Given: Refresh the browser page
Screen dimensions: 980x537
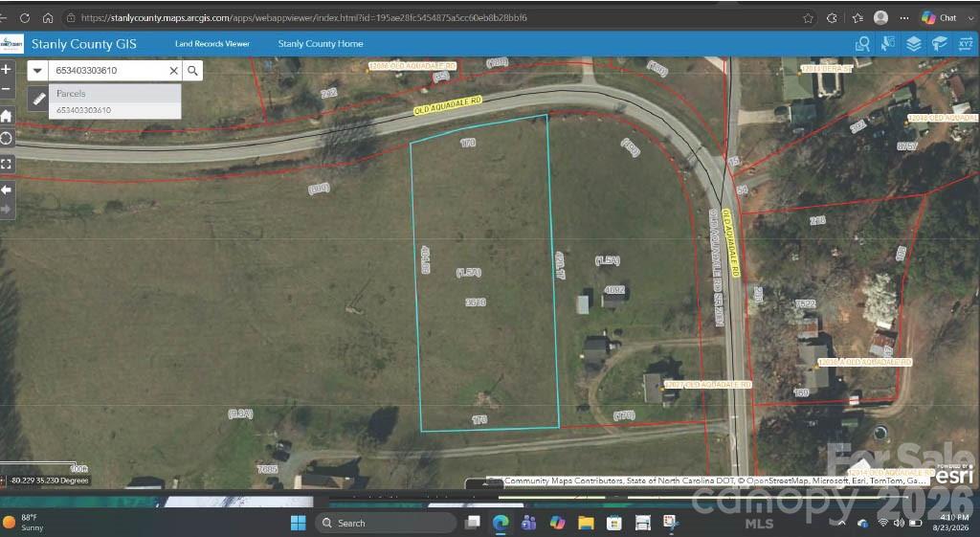Looking at the screenshot, I should (x=25, y=17).
